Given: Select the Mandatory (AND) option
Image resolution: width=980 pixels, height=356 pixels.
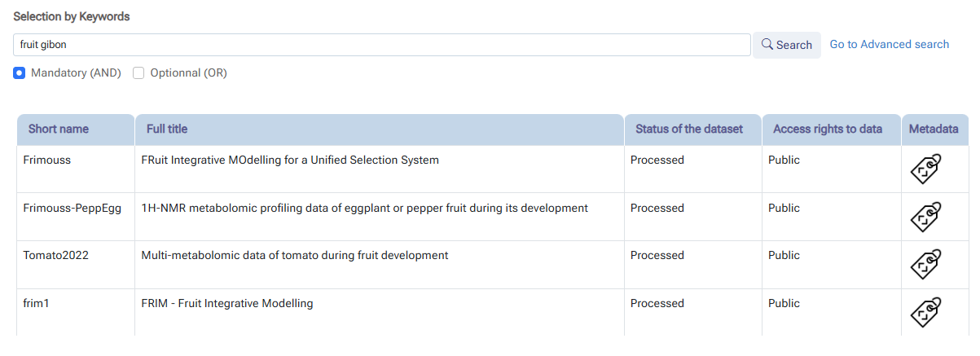Looking at the screenshot, I should (x=20, y=73).
